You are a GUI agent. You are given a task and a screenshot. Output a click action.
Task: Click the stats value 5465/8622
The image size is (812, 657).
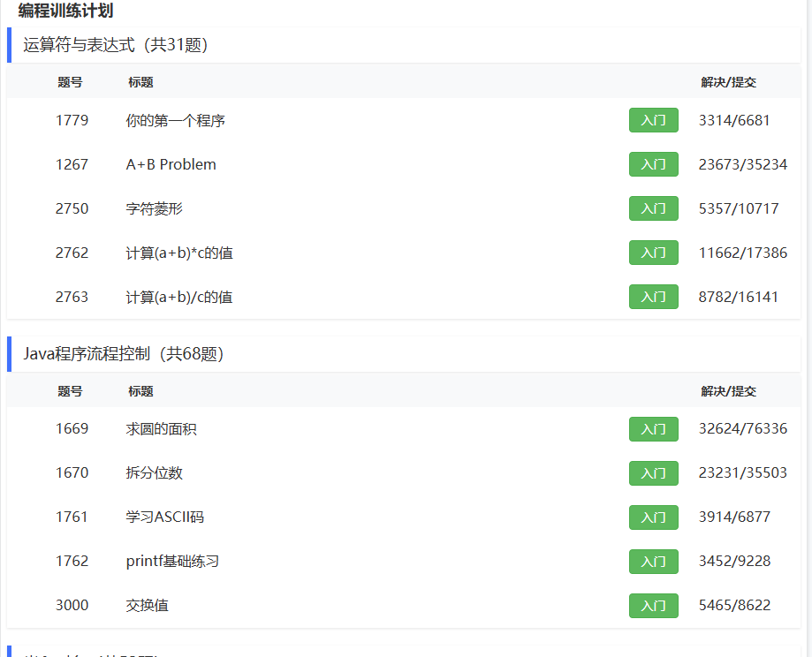734,605
